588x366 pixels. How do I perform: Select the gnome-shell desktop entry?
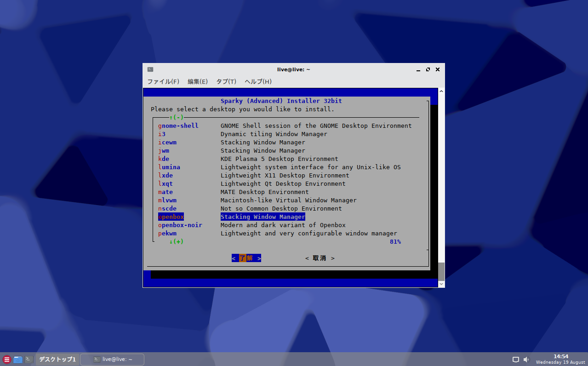pos(178,126)
